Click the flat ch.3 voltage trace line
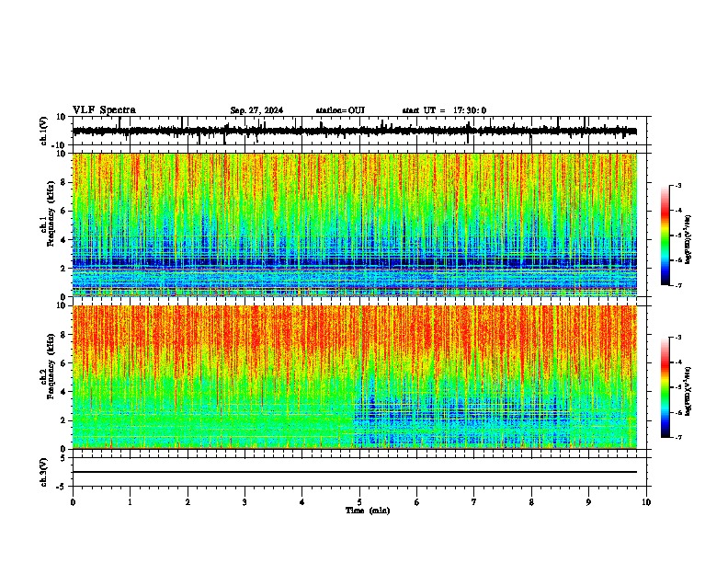Viewport: 728px width, 563px height. point(355,472)
